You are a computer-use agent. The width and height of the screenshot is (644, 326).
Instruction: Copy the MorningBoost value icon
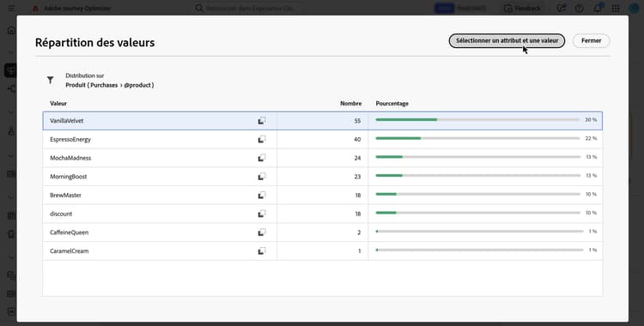[262, 177]
